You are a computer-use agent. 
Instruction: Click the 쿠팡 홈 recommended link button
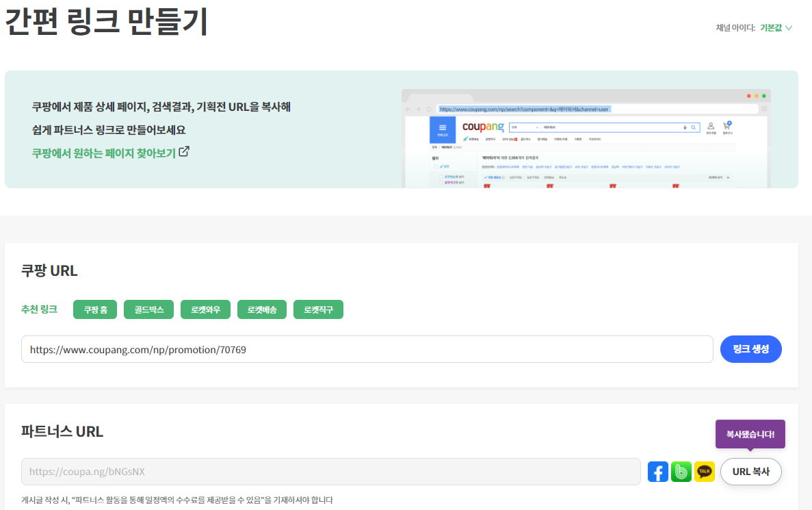[95, 309]
